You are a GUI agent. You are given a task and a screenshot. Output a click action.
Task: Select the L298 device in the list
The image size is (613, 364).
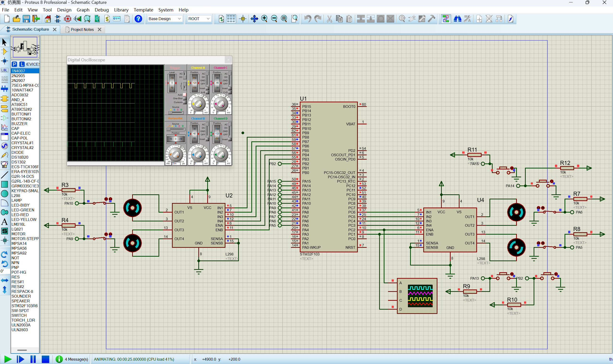[x=25, y=196]
